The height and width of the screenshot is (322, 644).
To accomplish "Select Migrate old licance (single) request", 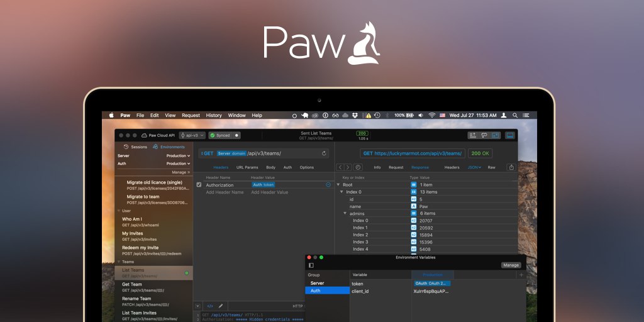I will point(155,186).
